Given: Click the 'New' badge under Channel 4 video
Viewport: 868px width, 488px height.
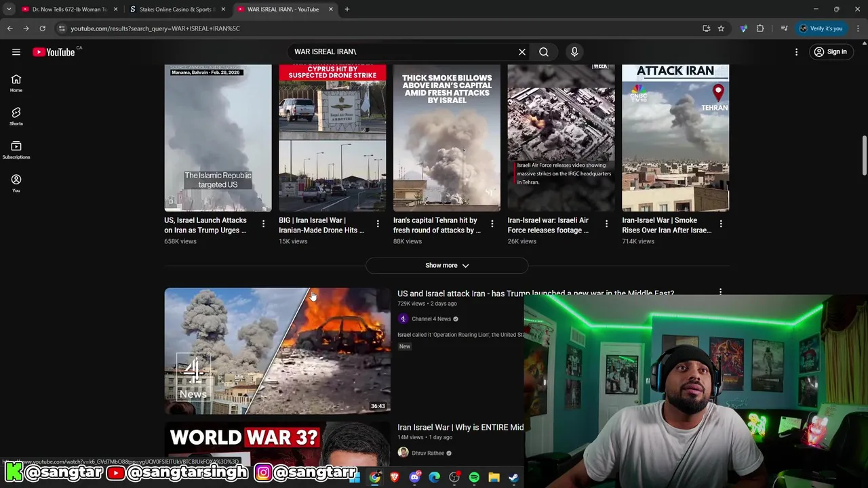Looking at the screenshot, I should 405,346.
